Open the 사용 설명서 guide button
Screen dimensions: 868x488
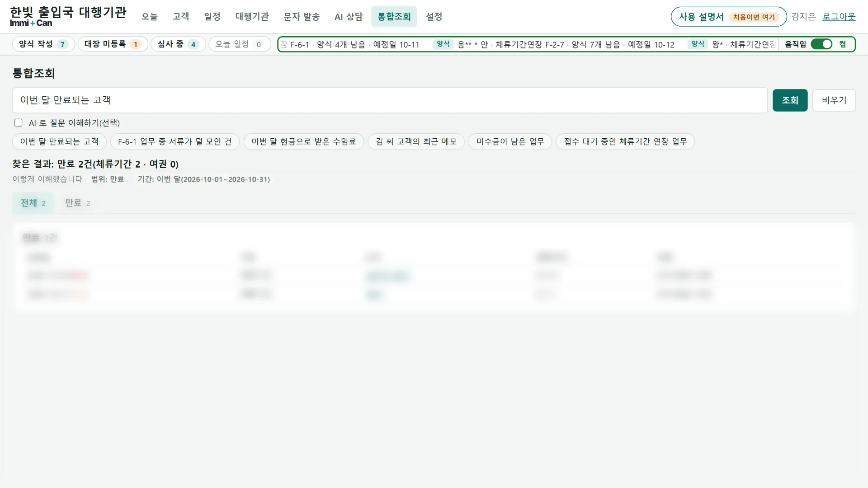pos(729,17)
